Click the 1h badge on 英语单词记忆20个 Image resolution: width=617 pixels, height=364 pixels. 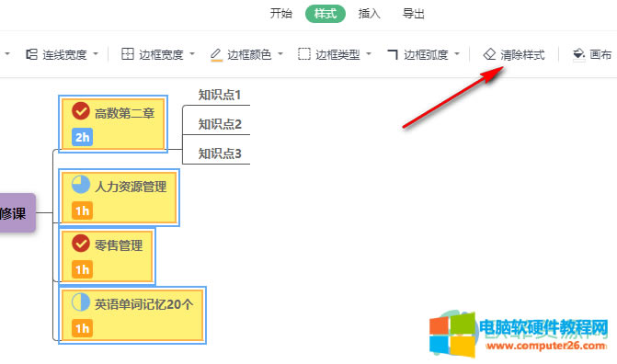click(x=82, y=328)
